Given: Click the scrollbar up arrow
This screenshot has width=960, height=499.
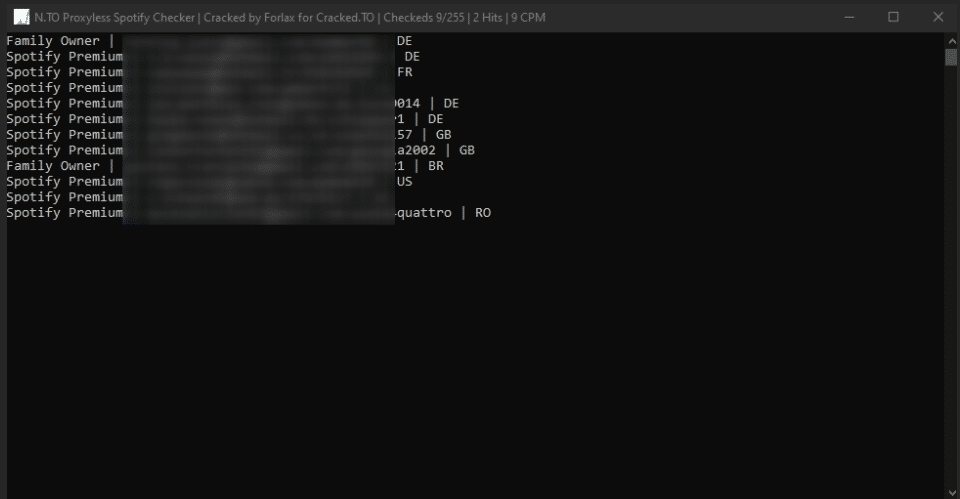Looking at the screenshot, I should 951,40.
